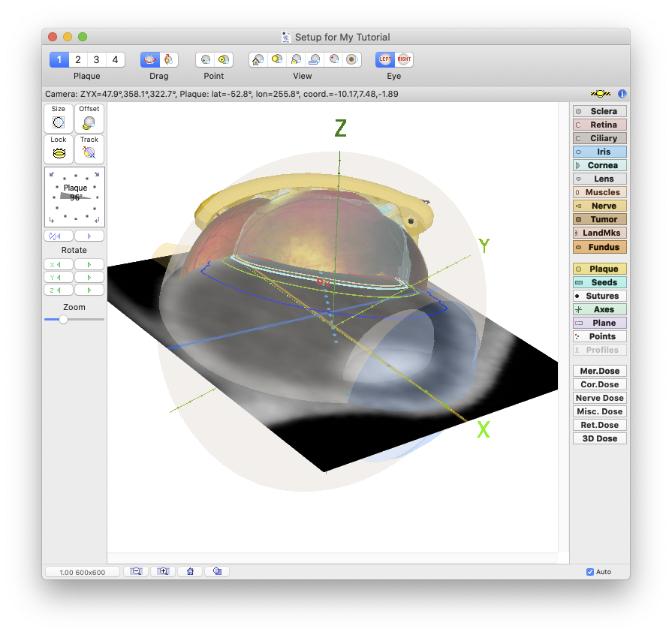Click the zoom in magnifier at bottom
This screenshot has height=635, width=672.
pos(163,572)
